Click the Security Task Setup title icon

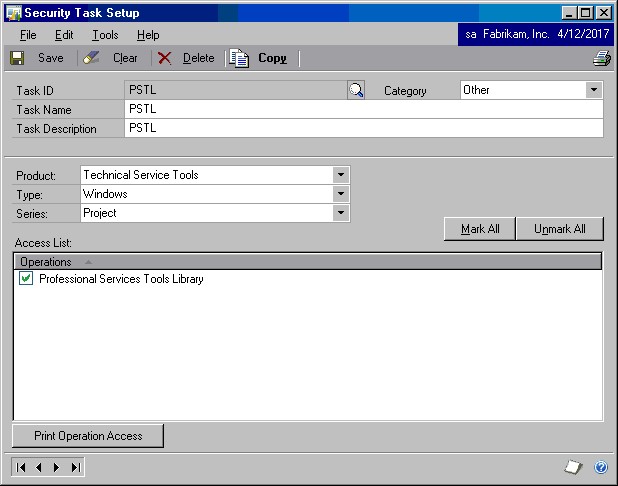tap(14, 13)
